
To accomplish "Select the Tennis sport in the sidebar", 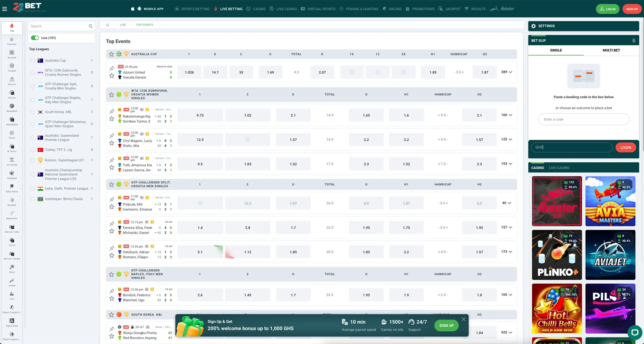I will pyautogui.click(x=12, y=134).
